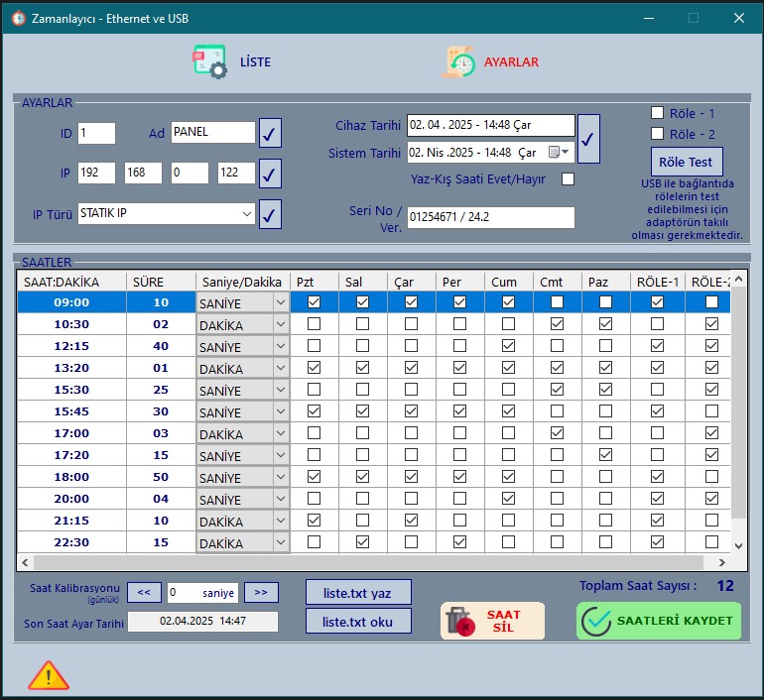Open the AYARLAR clock icon
764x700 pixels.
459,61
